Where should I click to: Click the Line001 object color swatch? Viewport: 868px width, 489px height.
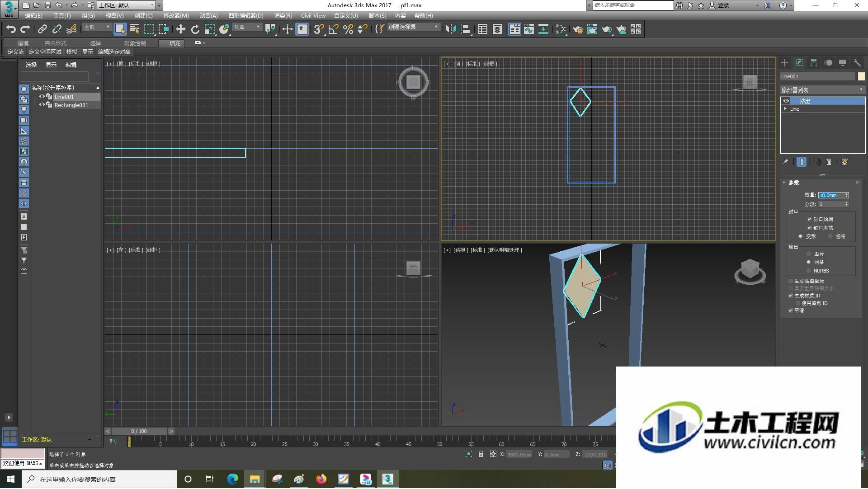(x=861, y=76)
